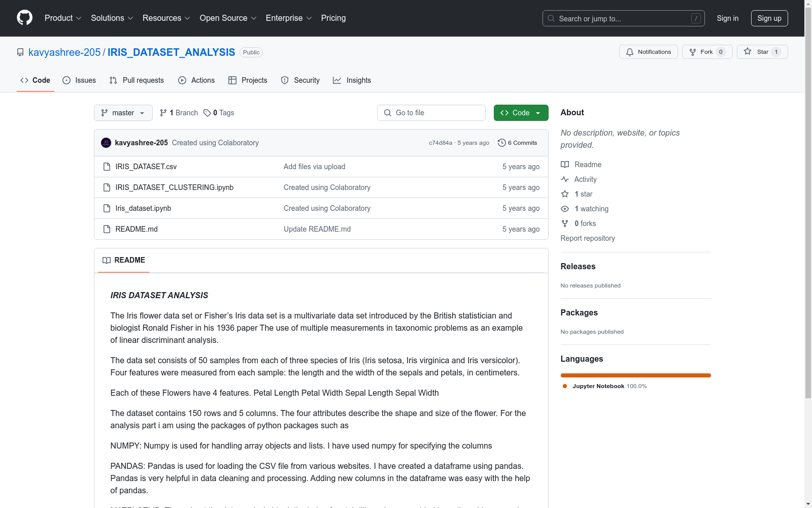Image resolution: width=812 pixels, height=508 pixels.
Task: Open the README.md file
Action: 137,229
